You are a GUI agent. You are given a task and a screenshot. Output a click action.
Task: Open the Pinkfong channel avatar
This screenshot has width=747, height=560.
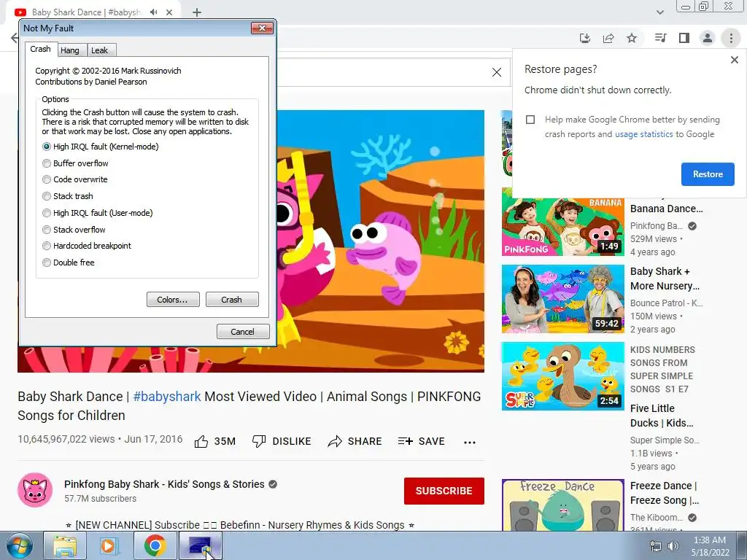(35, 490)
